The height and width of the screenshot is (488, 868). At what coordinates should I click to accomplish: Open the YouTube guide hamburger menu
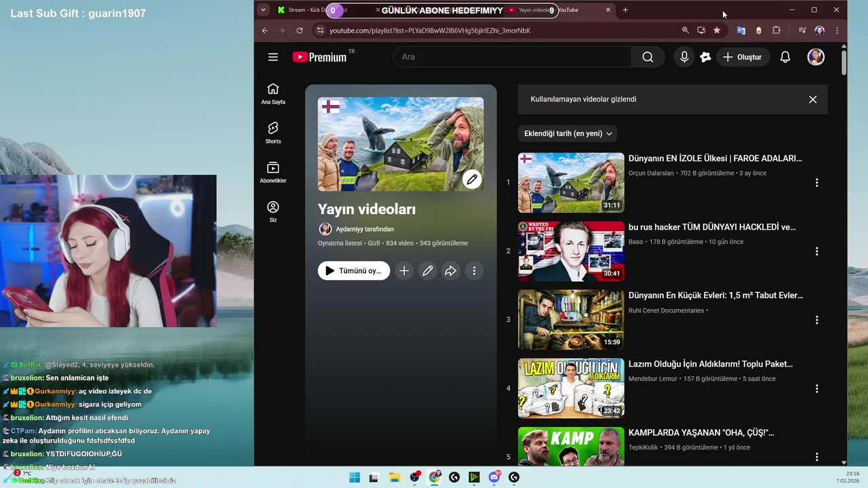pos(273,57)
